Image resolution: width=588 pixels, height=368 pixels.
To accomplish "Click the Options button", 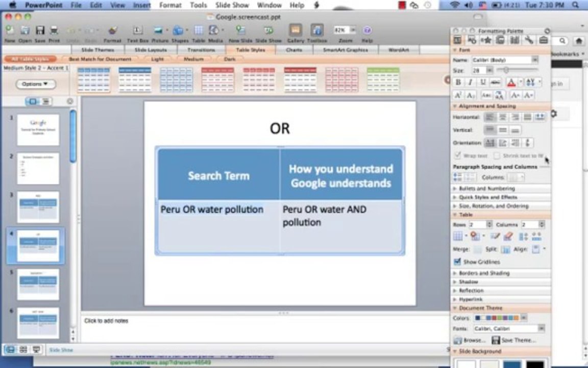I will point(36,84).
